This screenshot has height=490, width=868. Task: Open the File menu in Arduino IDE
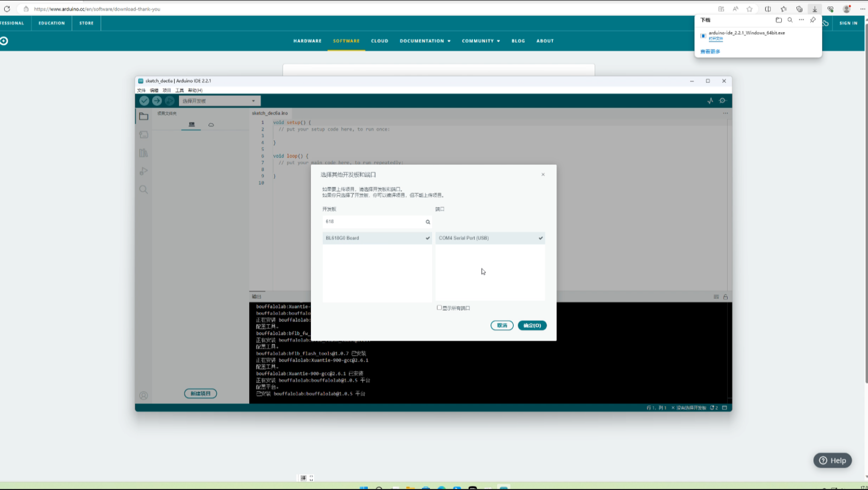tap(141, 90)
